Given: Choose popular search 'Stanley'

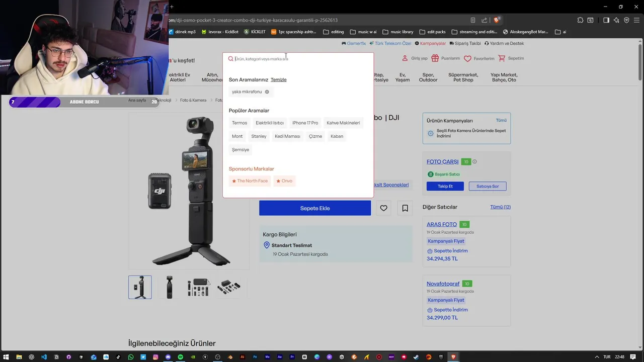Looking at the screenshot, I should (259, 136).
